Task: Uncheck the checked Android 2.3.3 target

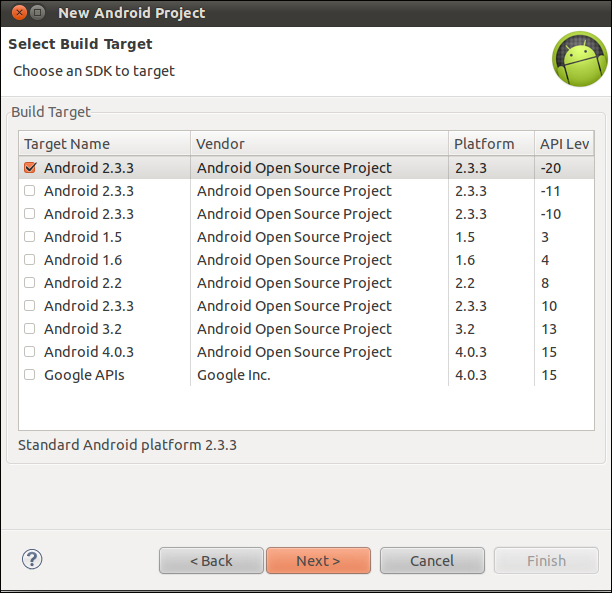Action: (30, 168)
